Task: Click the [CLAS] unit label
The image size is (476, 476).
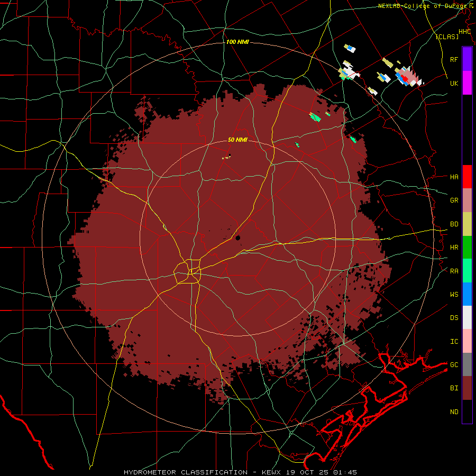Action: pos(447,36)
